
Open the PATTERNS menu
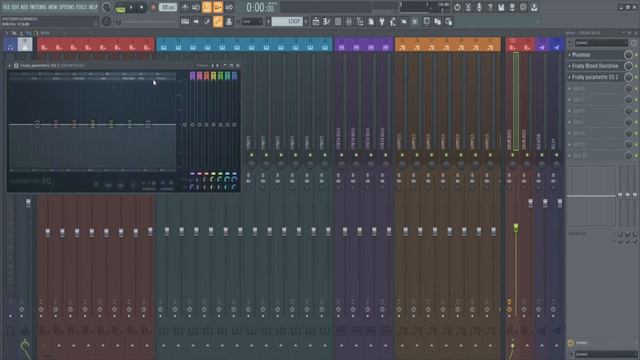pyautogui.click(x=38, y=7)
